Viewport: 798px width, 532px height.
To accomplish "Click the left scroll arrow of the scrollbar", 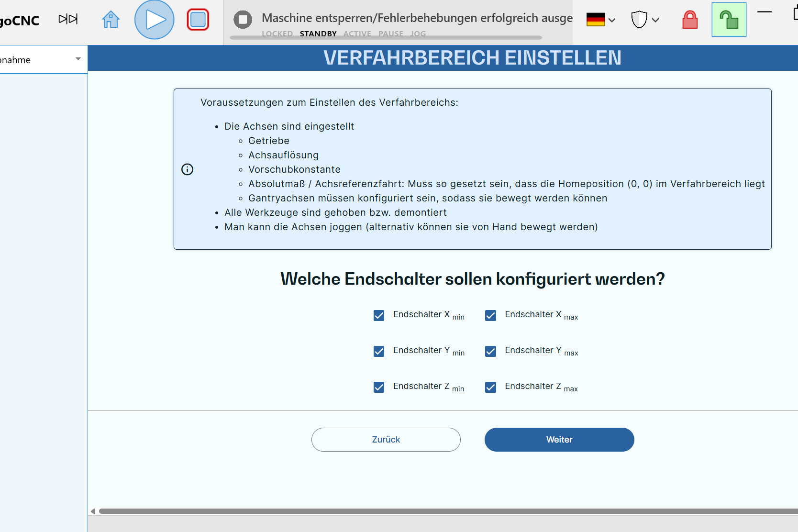I will 93,511.
